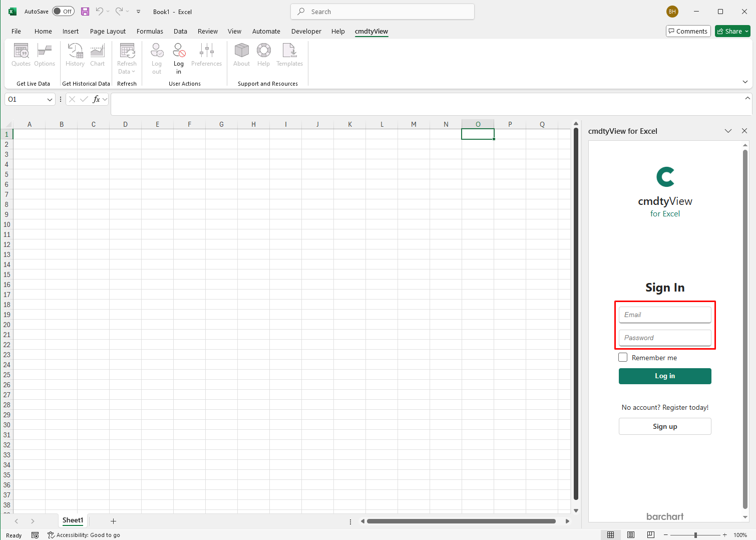Image resolution: width=756 pixels, height=540 pixels.
Task: Open the Undo history dropdown arrow
Action: 108,12
